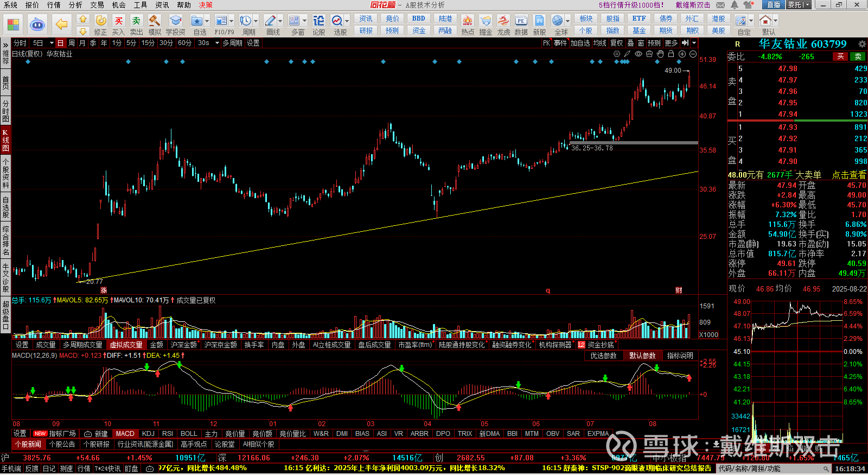Viewport: 868px width, 475px height.
Task: Expand the 5日 period dropdown arrow
Action: tap(52, 43)
